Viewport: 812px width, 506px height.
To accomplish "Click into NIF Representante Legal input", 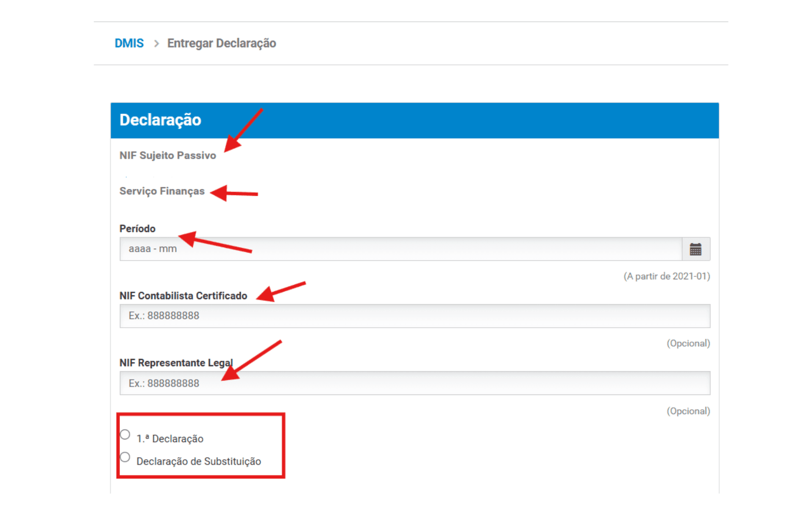I will point(414,383).
